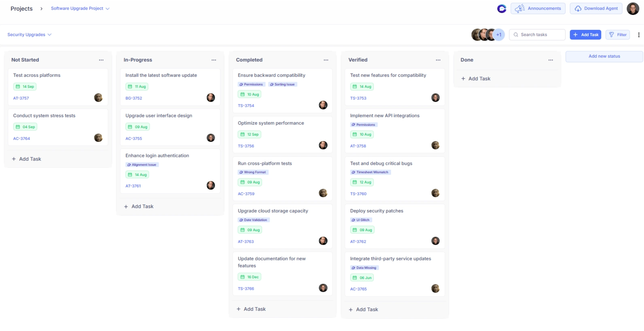
Task: Show the +1 additional members badge
Action: [499, 35]
